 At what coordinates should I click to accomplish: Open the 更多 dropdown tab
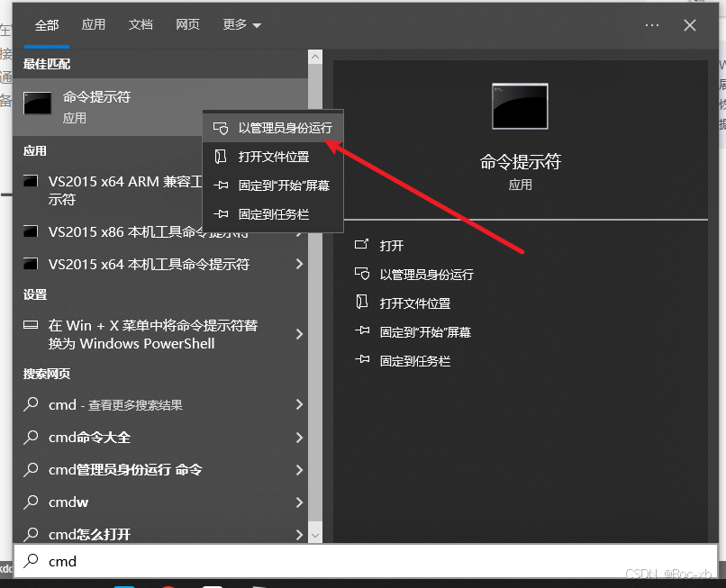[241, 24]
